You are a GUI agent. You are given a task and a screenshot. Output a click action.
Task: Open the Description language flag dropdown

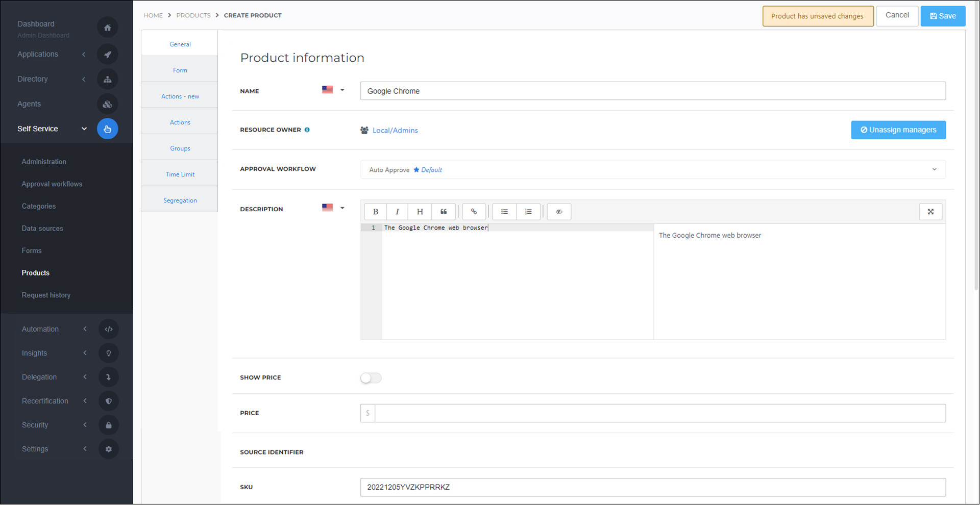(333, 208)
